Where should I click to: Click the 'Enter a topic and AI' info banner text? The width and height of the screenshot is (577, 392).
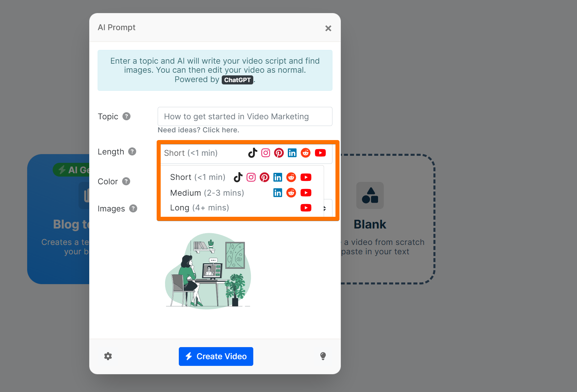click(x=215, y=70)
